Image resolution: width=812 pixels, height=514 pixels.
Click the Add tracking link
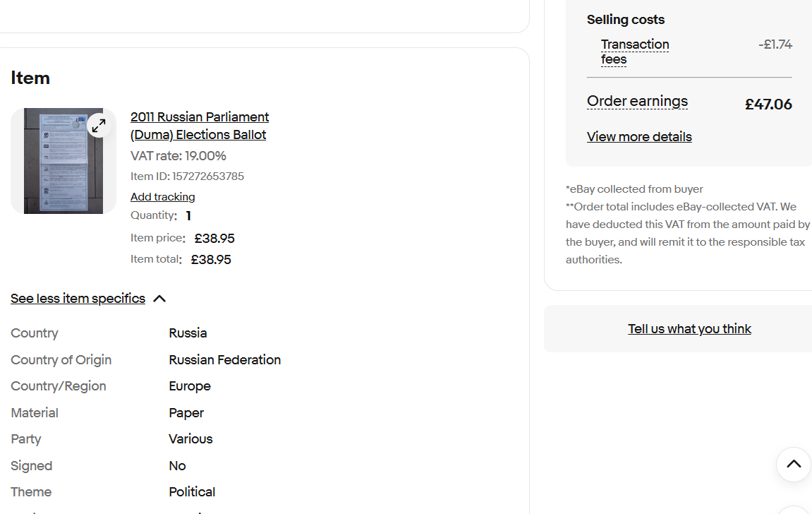click(x=162, y=197)
